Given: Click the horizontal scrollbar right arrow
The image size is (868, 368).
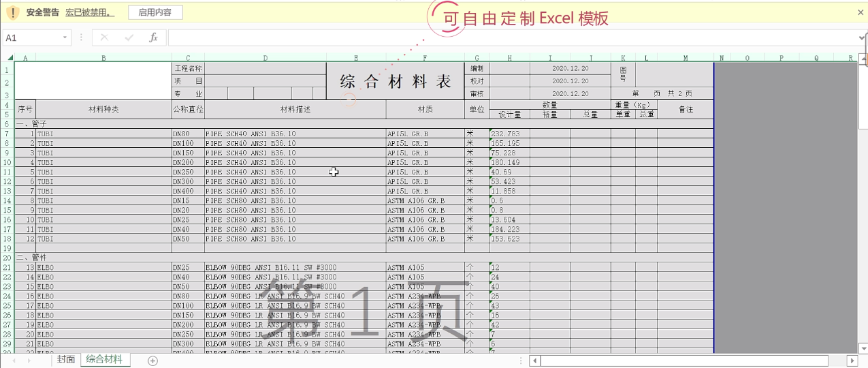Looking at the screenshot, I should tap(852, 361).
